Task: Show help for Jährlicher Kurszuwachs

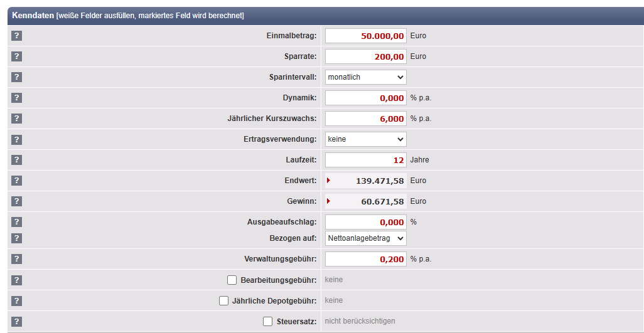Action: [16, 119]
